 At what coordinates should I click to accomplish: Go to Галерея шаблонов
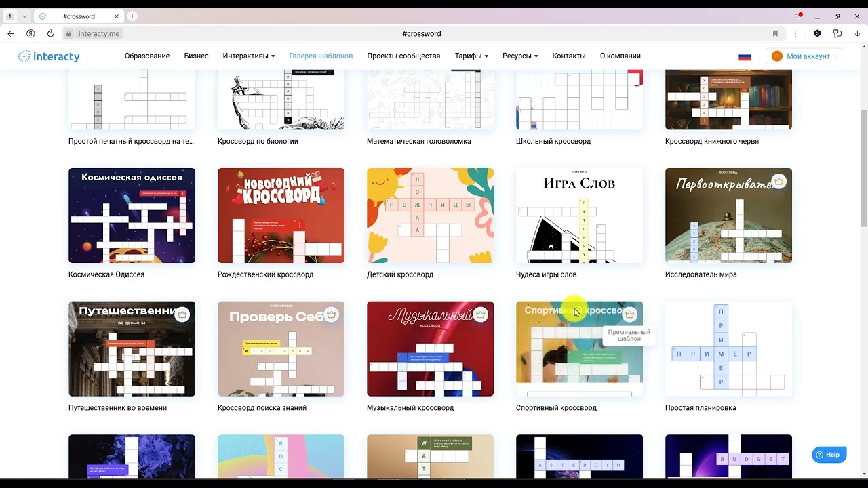click(321, 56)
